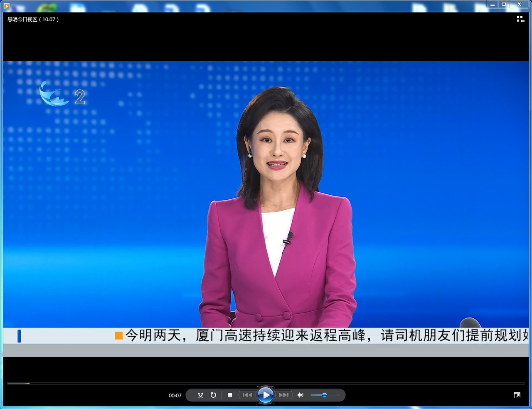Click the video title 思明今日视区 (10.07)
Image resolution: width=532 pixels, height=409 pixels.
pyautogui.click(x=33, y=20)
